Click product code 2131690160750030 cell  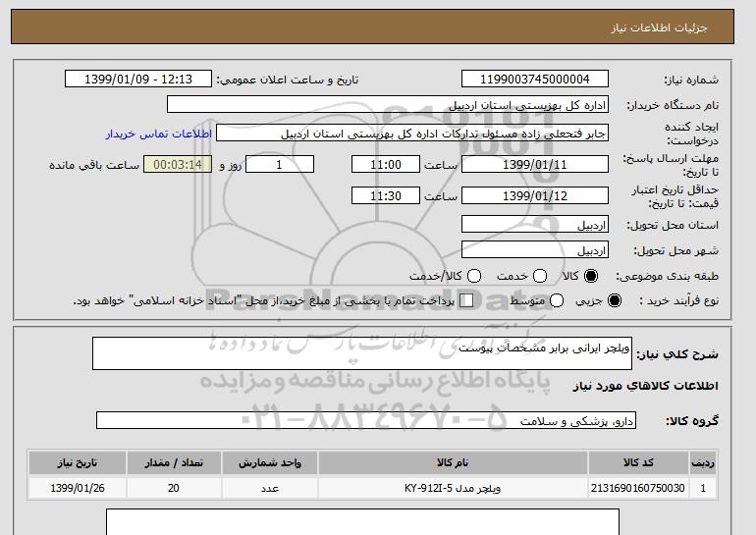click(x=638, y=488)
